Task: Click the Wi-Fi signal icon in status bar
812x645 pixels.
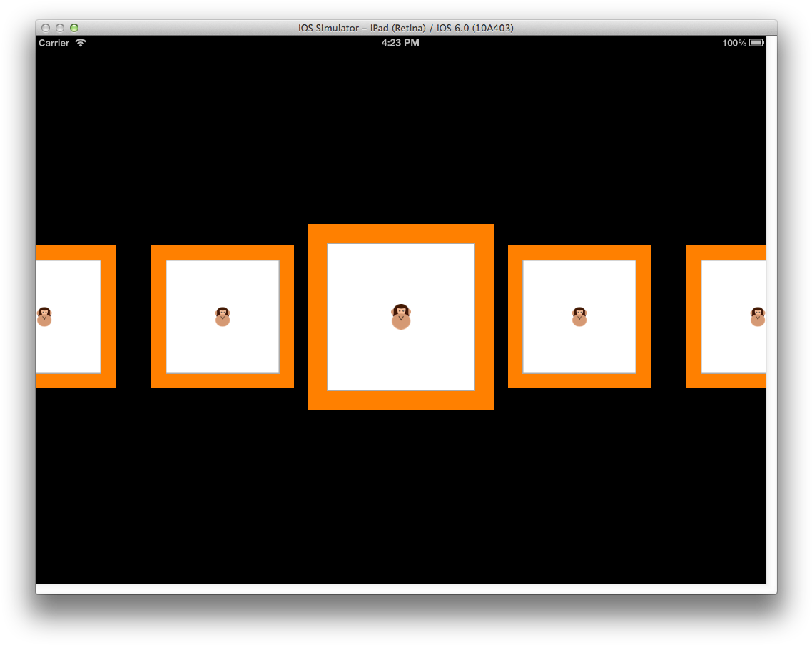Action: coord(81,43)
